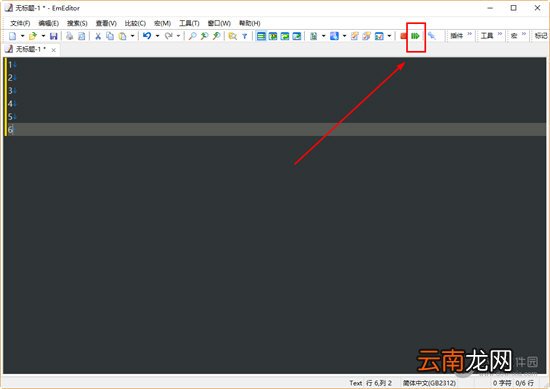Click the 标记 toolbar label
550x389 pixels.
pos(541,36)
